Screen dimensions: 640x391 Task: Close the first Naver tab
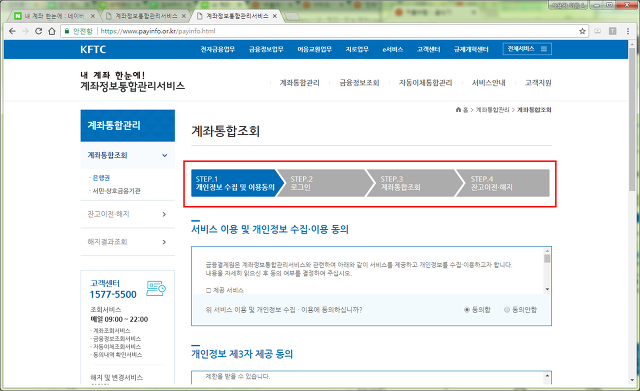pos(93,16)
